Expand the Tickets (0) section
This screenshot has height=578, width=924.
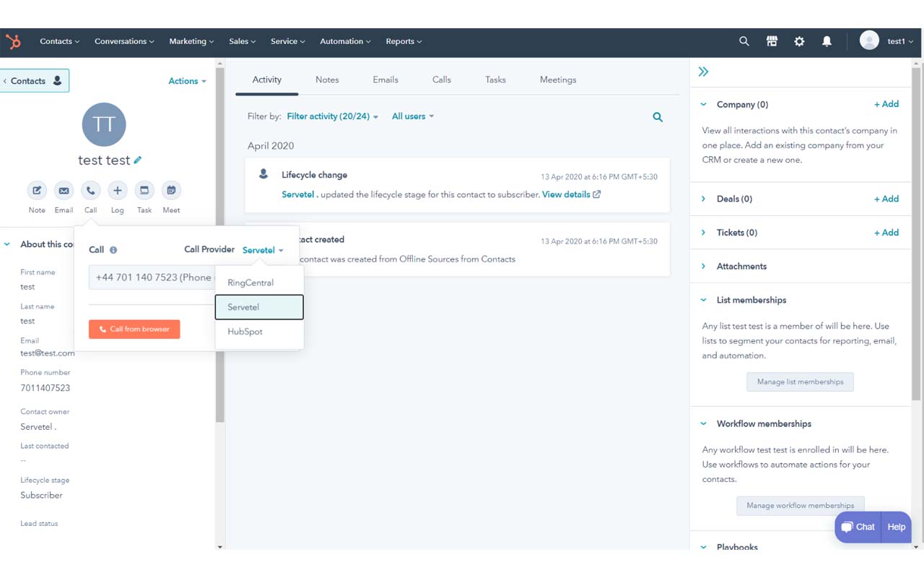[703, 233]
